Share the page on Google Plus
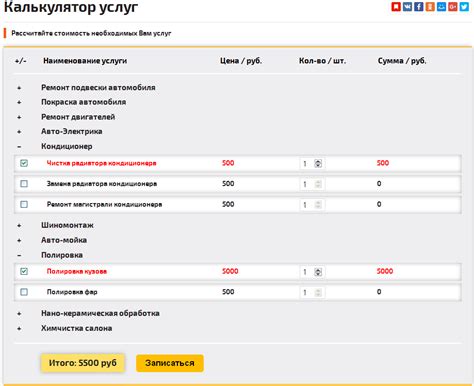Screen dimensions: 474x386 (x=453, y=6)
